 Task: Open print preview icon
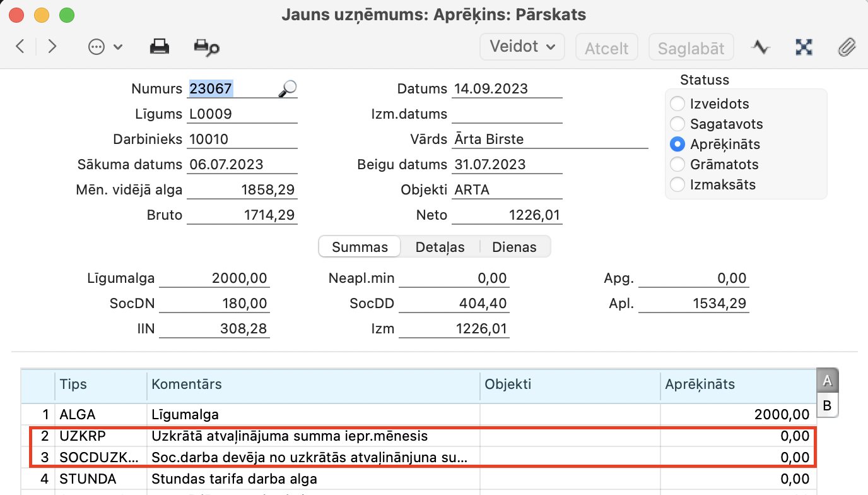point(206,47)
